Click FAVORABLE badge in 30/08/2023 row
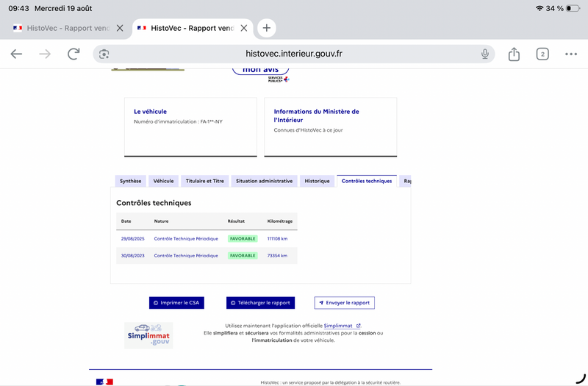588x386 pixels. (x=243, y=255)
